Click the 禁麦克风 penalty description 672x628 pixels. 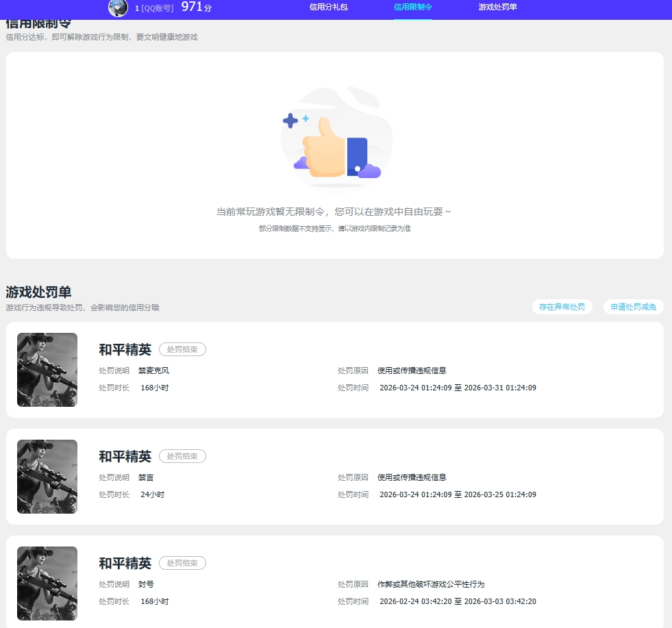point(153,370)
